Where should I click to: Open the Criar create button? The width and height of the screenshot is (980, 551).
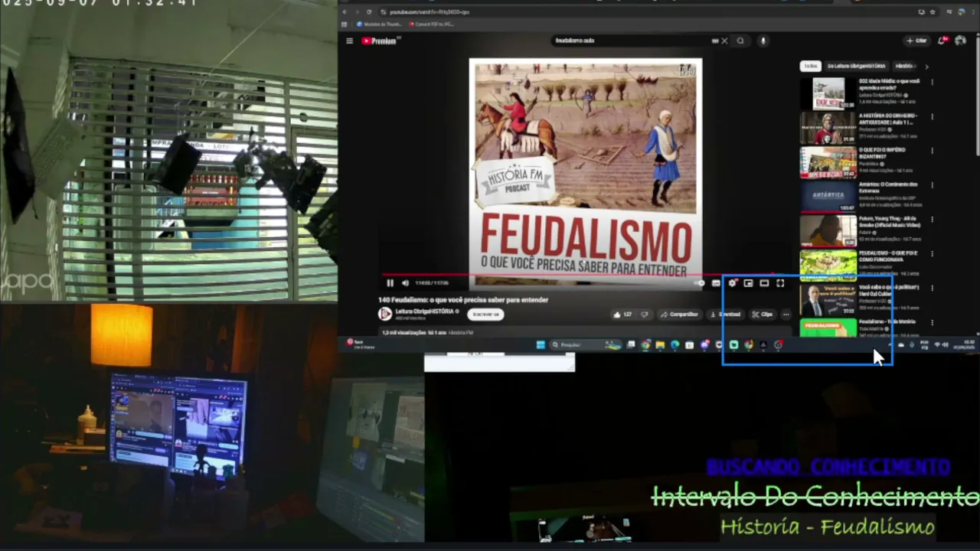916,41
